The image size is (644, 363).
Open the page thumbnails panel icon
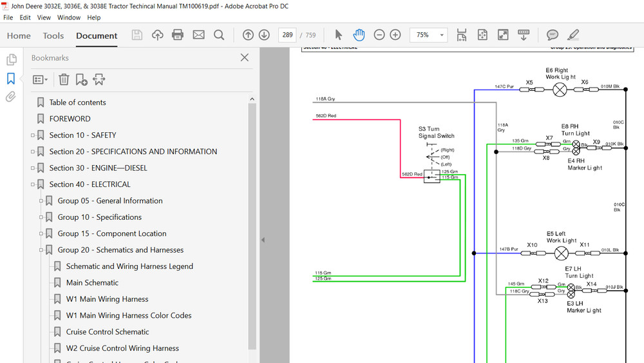pyautogui.click(x=12, y=59)
